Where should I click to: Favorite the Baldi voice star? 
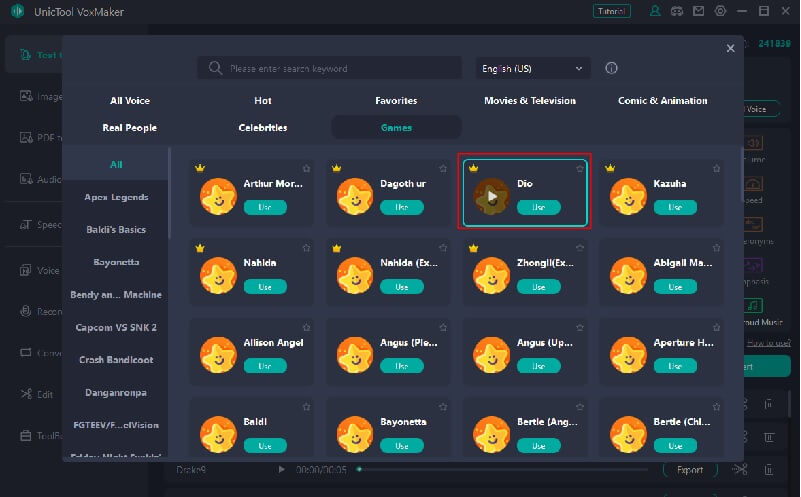click(306, 407)
